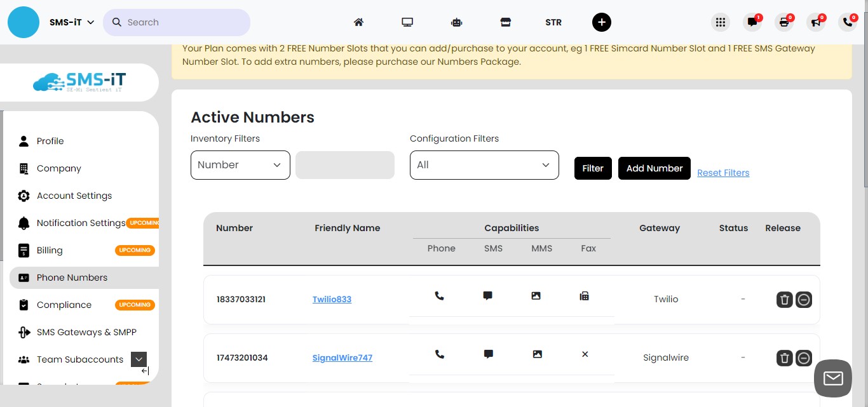Open the Number inventory filter dropdown
This screenshot has width=868, height=407.
[x=240, y=165]
